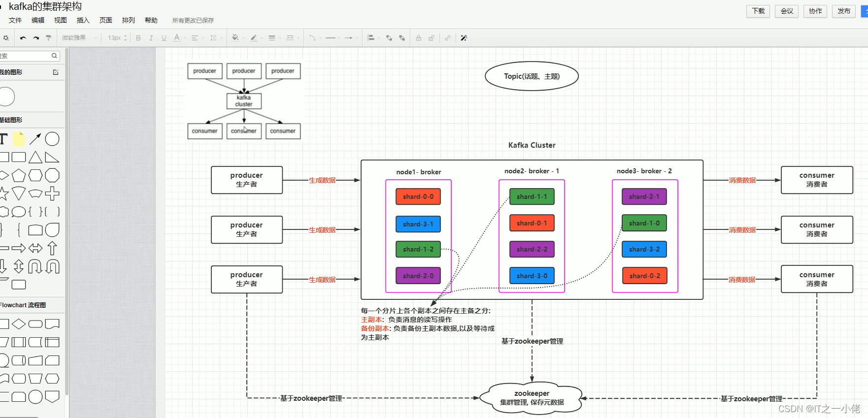The height and width of the screenshot is (418, 868).
Task: Toggle italic text formatting
Action: (x=151, y=38)
